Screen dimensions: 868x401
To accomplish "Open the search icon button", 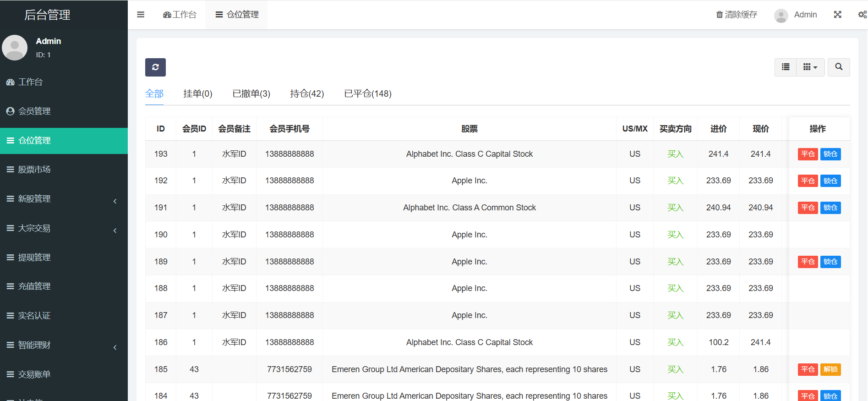I will [x=838, y=67].
